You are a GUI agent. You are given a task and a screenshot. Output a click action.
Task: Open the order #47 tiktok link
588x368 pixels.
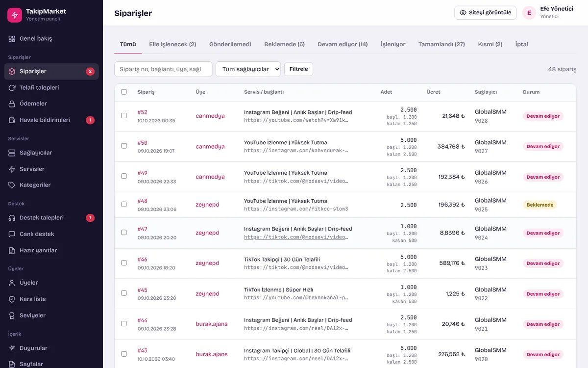coord(296,237)
